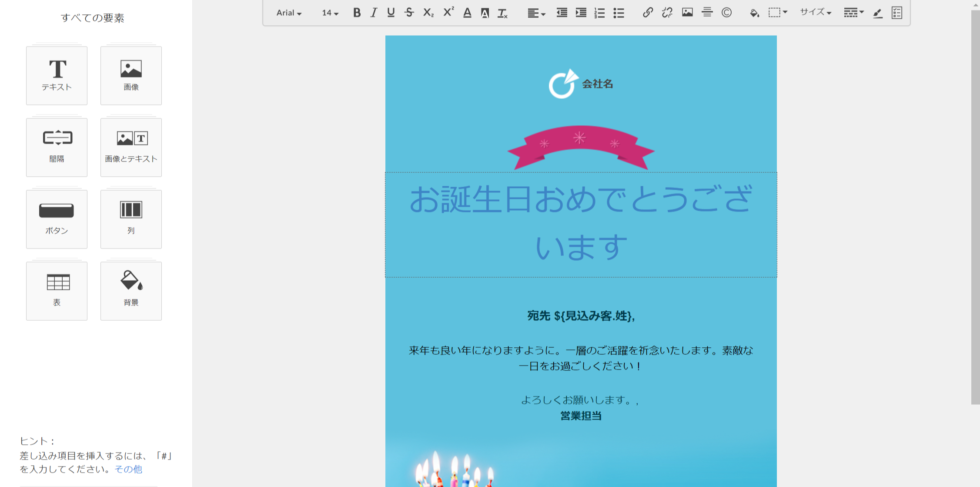This screenshot has width=980, height=487.
Task: Click the vertical scrollbar on the right
Action: pyautogui.click(x=975, y=207)
